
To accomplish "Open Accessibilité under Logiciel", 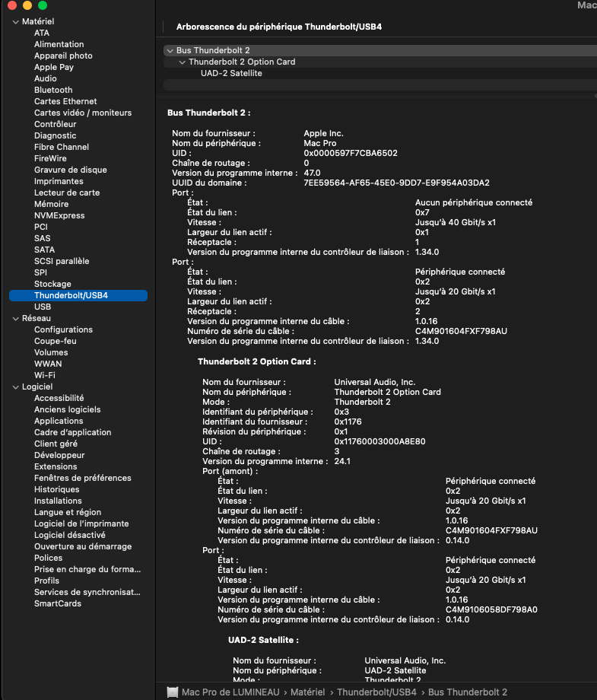I will [x=59, y=398].
